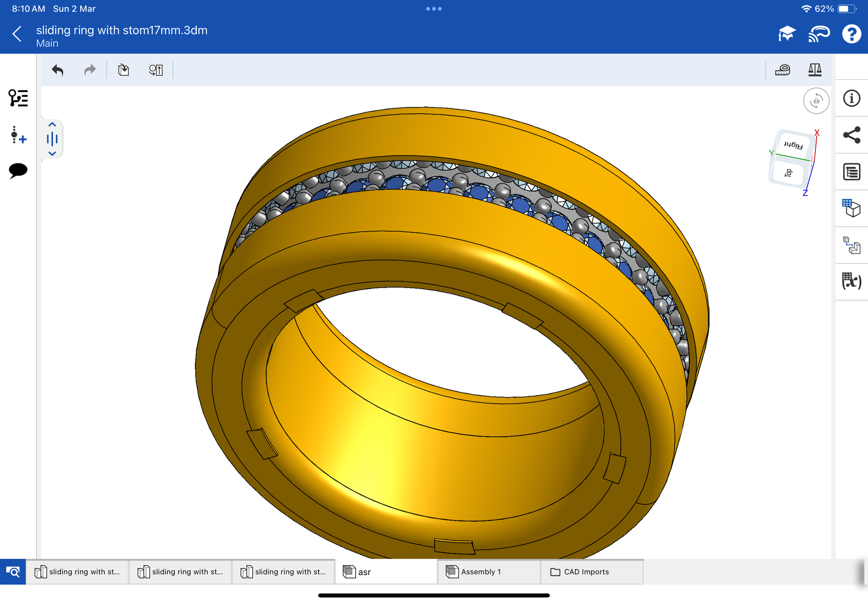868x603 pixels.
Task: Open the help question mark button
Action: pyautogui.click(x=851, y=34)
